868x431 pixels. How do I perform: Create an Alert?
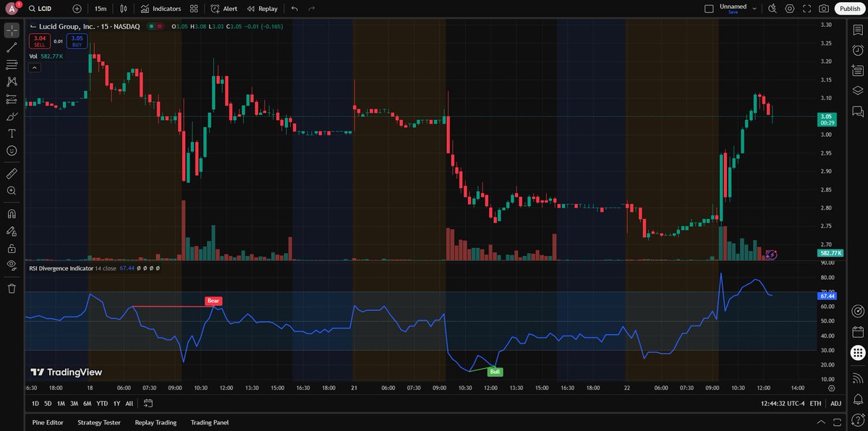pyautogui.click(x=224, y=9)
